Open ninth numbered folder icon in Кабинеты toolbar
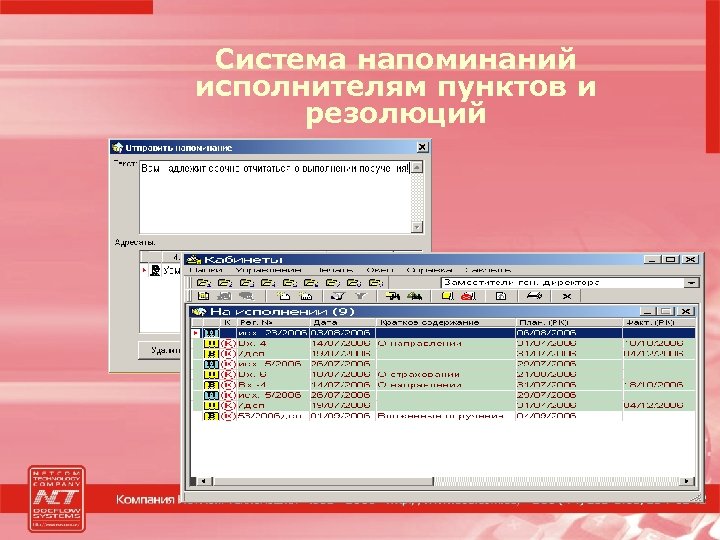This screenshot has width=720, height=540. coord(376,283)
